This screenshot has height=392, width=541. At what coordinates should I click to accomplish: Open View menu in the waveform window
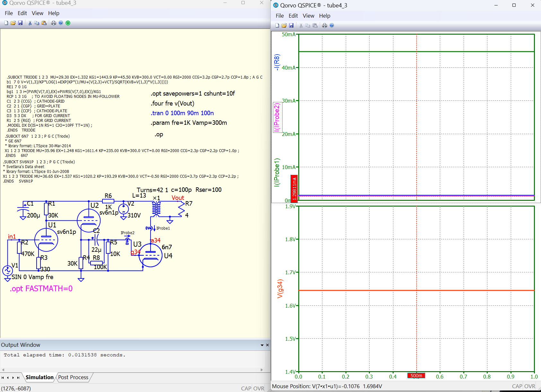point(308,16)
